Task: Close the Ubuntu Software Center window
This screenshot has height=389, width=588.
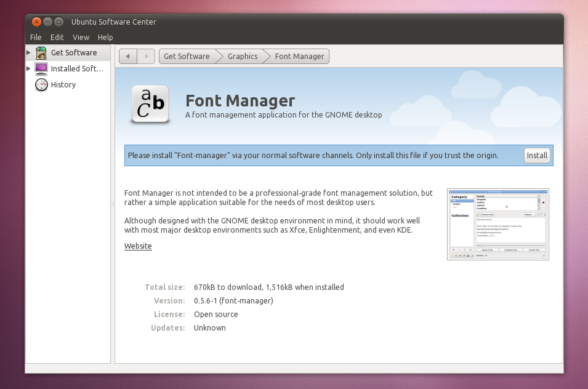Action: click(x=36, y=22)
